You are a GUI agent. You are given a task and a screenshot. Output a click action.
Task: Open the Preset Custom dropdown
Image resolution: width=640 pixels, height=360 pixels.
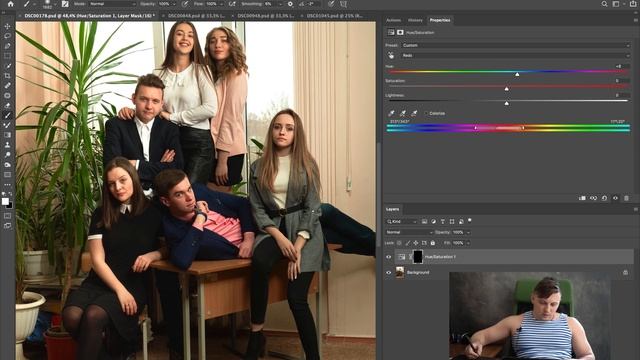coord(516,45)
